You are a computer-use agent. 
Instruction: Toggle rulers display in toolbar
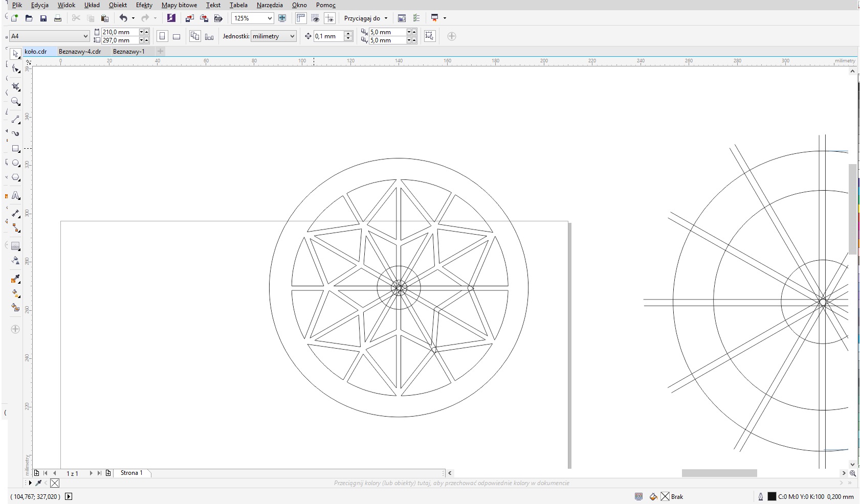301,18
